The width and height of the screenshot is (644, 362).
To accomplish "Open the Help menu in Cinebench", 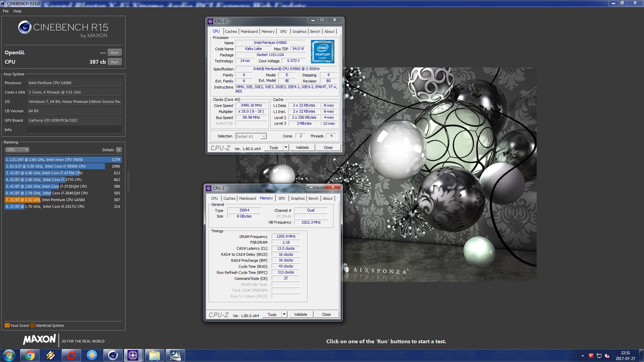I will click(x=17, y=11).
